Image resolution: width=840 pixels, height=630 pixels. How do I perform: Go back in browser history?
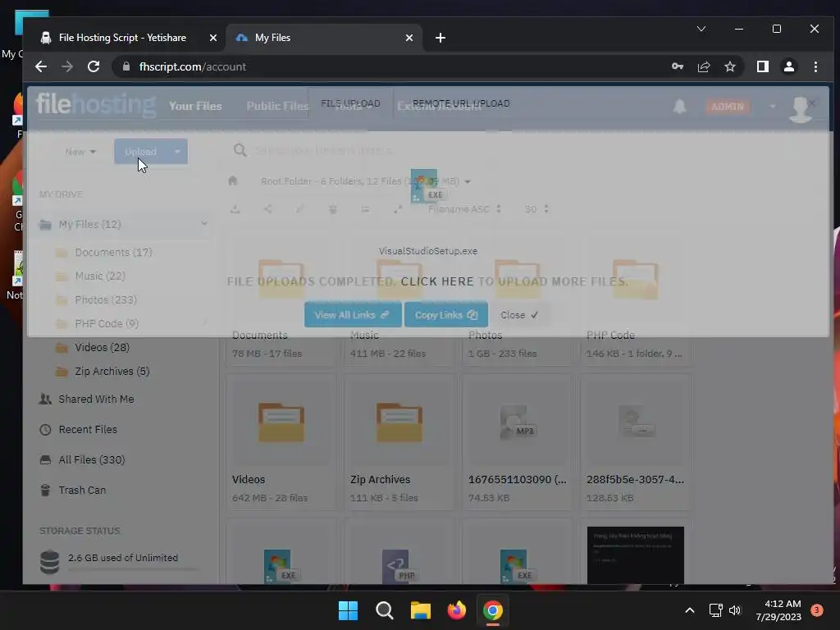point(41,66)
